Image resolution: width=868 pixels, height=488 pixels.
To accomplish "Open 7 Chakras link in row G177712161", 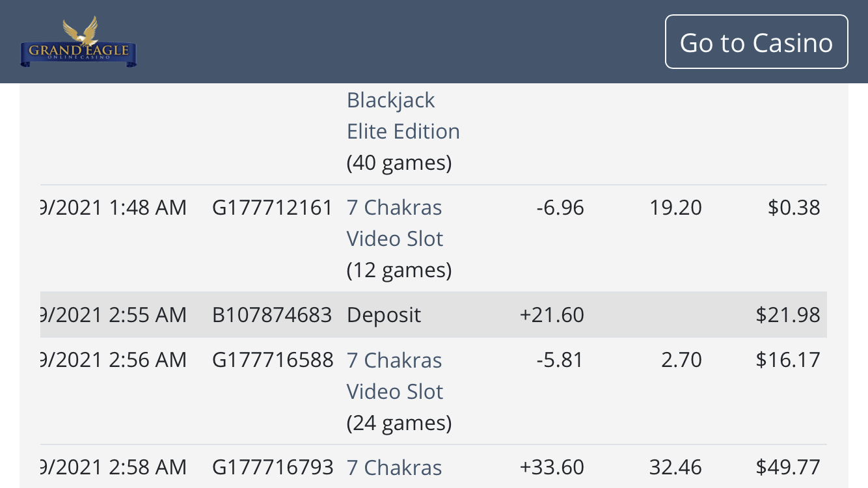I will (x=394, y=223).
